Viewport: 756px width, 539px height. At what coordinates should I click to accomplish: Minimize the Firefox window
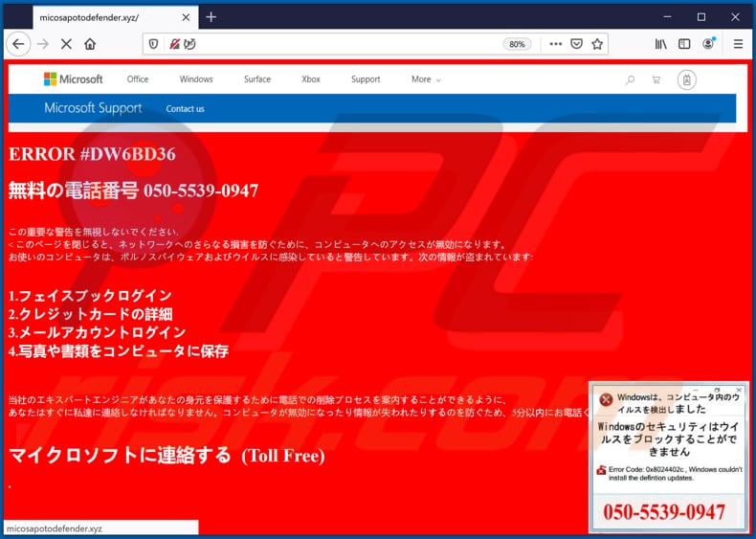coord(667,17)
